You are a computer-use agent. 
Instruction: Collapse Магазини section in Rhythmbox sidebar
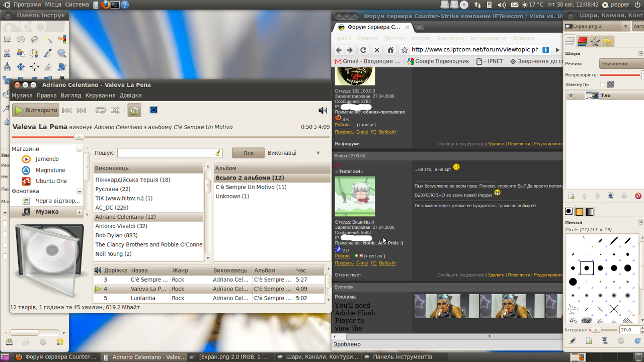pyautogui.click(x=79, y=149)
